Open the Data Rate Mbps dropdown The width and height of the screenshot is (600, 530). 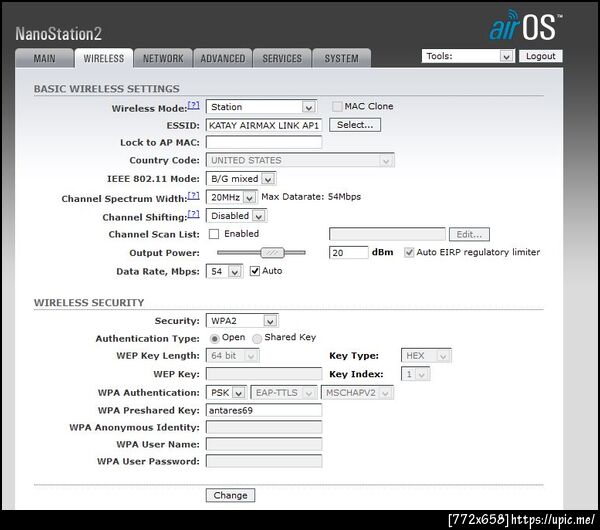click(x=224, y=272)
